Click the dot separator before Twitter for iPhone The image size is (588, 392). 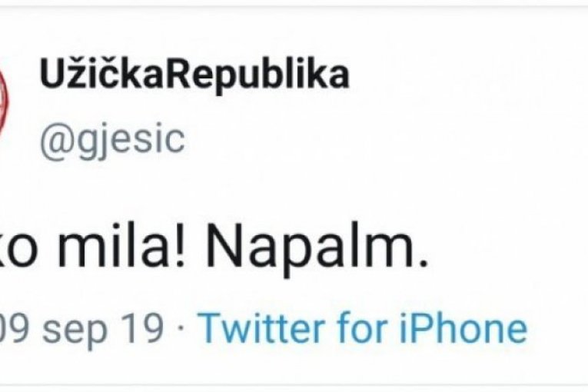tap(182, 330)
